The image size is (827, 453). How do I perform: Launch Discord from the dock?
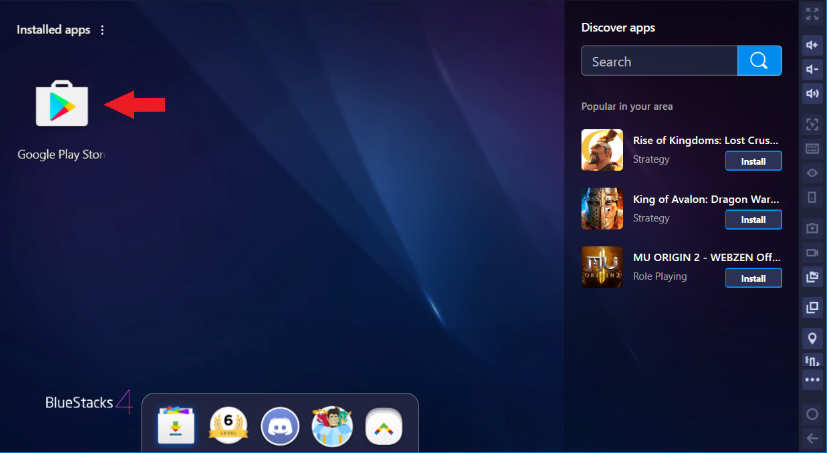point(280,425)
